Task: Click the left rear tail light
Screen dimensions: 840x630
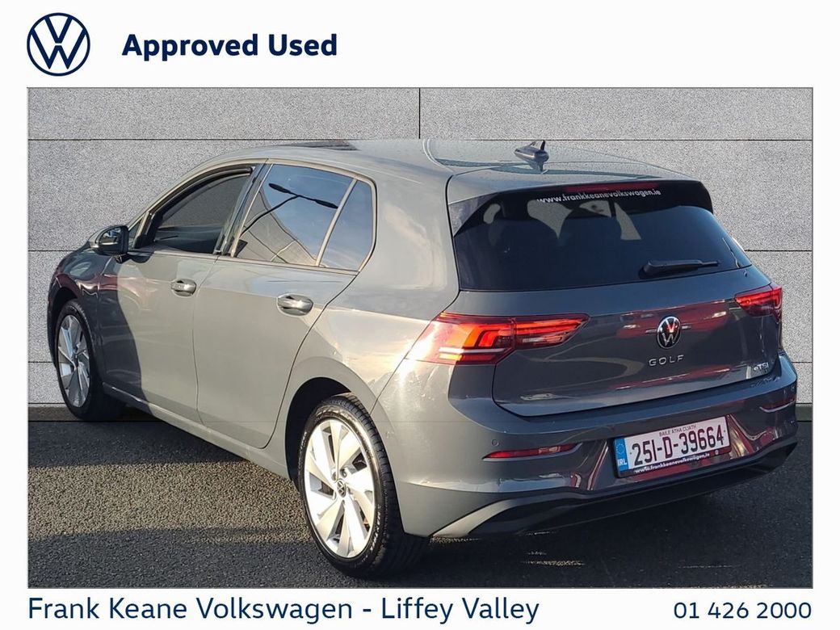Action: click(498, 337)
